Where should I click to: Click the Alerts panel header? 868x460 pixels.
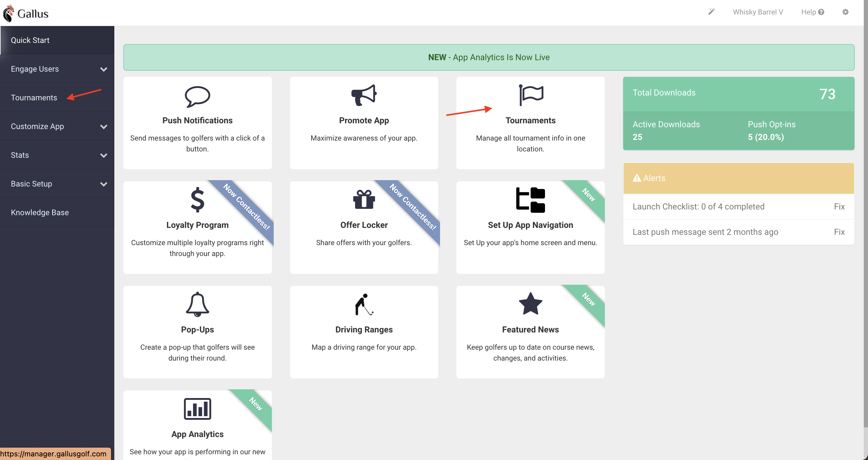point(739,178)
